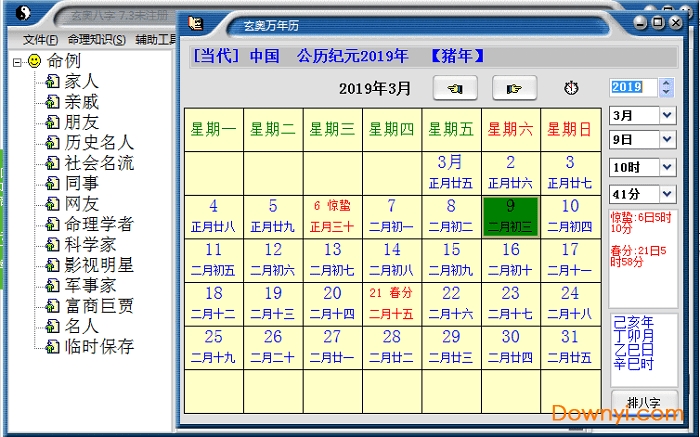This screenshot has width=700, height=437.
Task: Click the book icon in calendar title bar
Action: (196, 23)
